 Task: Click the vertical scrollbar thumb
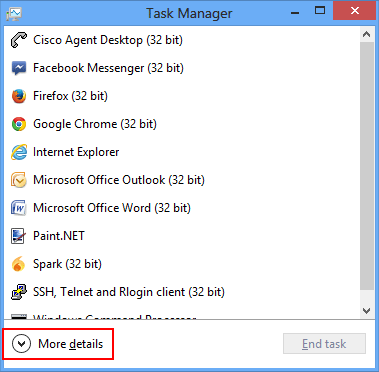click(x=367, y=166)
